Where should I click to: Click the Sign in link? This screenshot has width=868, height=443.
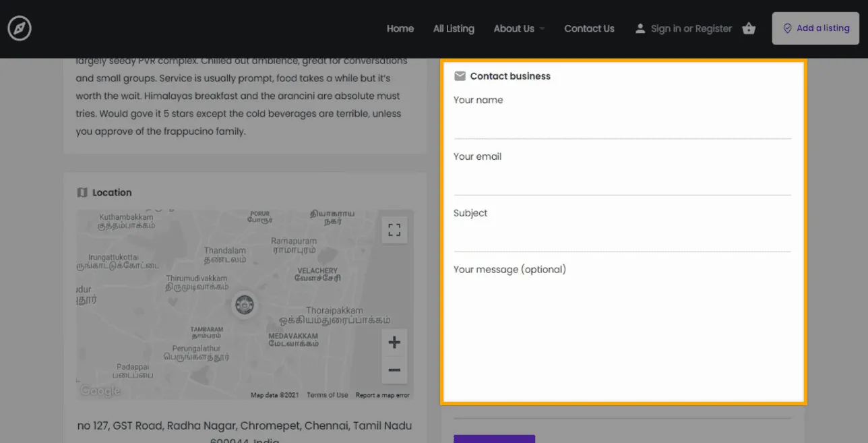pos(666,28)
